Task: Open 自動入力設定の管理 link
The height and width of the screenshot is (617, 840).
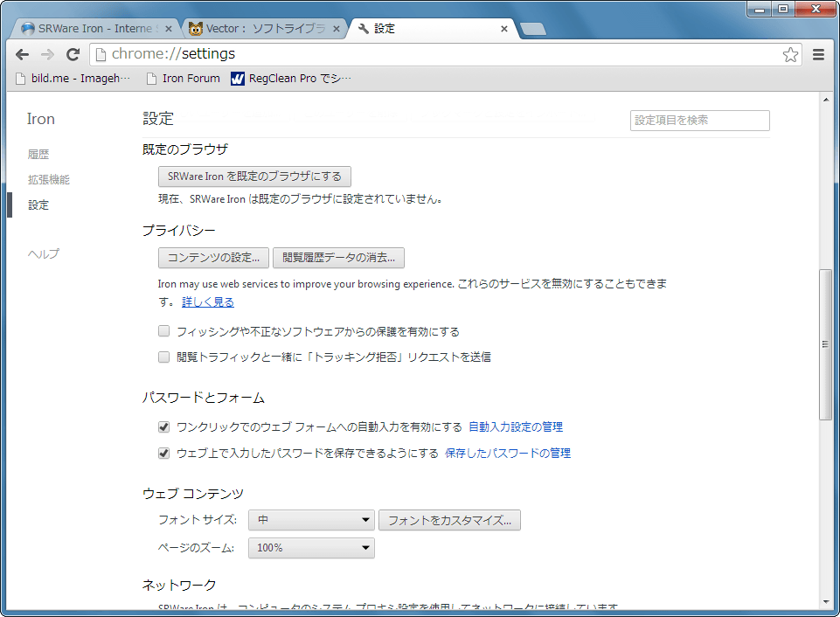Action: [x=516, y=426]
